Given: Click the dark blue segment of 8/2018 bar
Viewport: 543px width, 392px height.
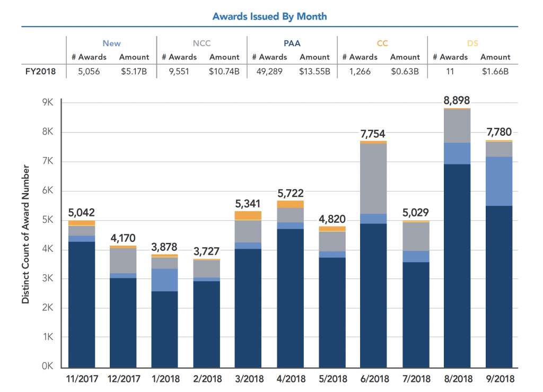Looking at the screenshot, I should (457, 265).
